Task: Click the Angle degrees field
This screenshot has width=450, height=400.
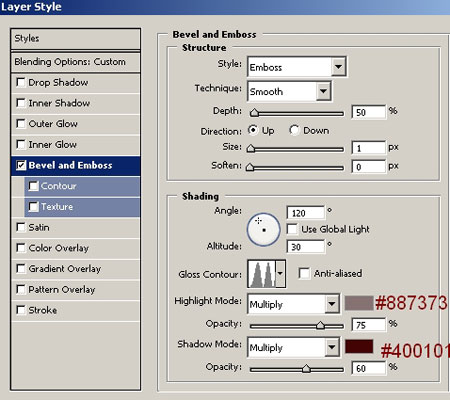Action: tap(305, 213)
